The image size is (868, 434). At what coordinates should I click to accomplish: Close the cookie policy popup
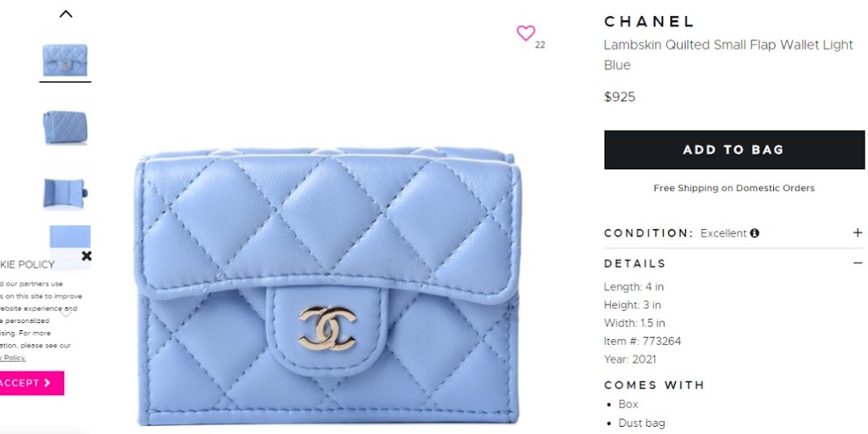(x=87, y=256)
